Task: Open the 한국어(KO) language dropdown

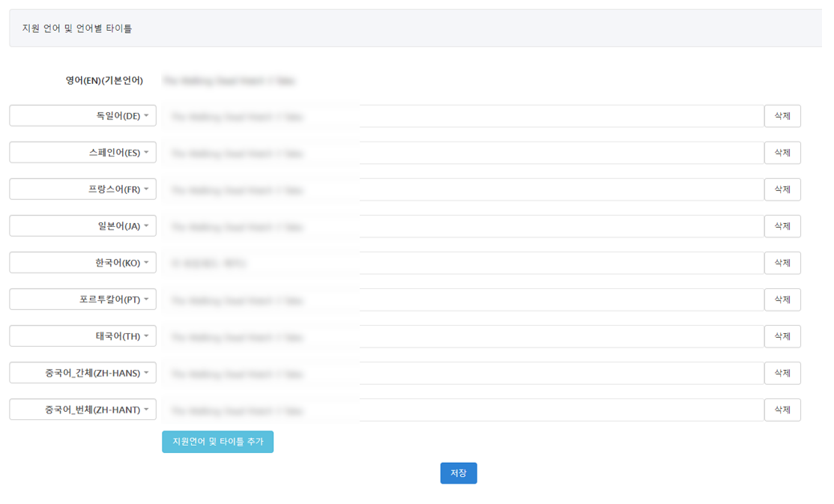Action: pyautogui.click(x=83, y=263)
